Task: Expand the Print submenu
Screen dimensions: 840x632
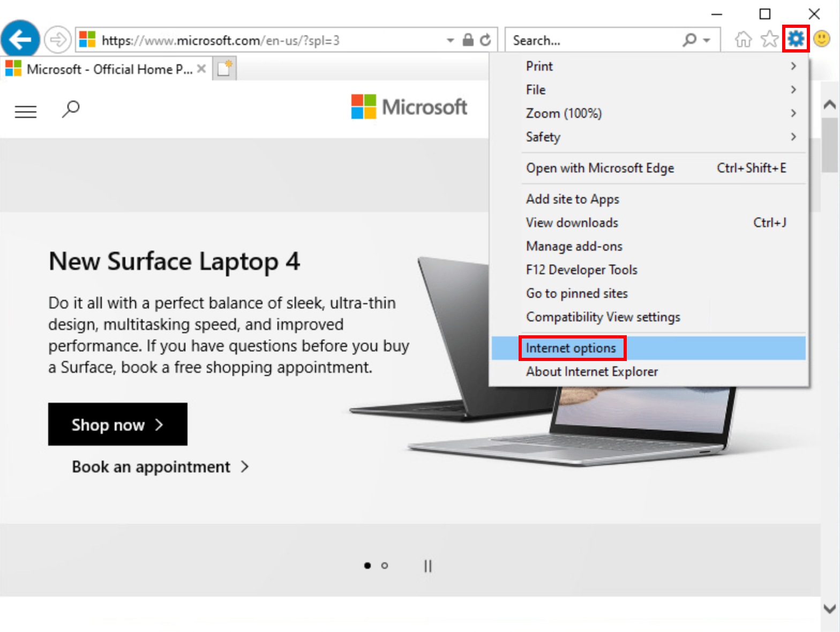Action: (648, 66)
